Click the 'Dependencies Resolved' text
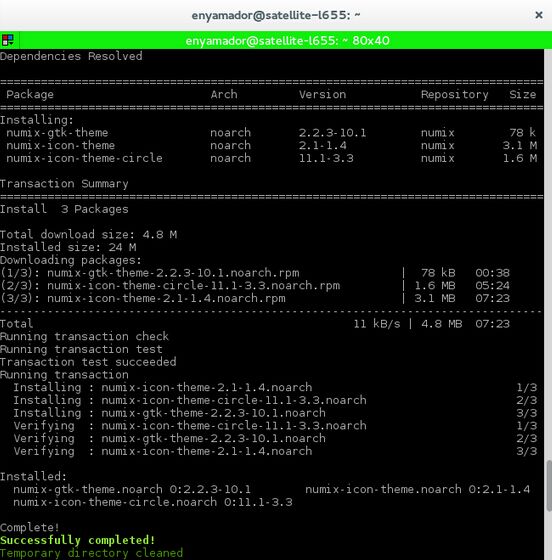 [71, 56]
